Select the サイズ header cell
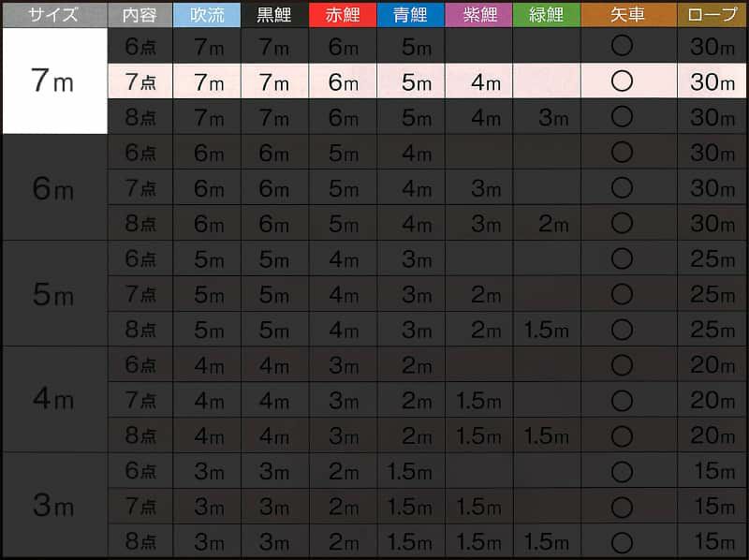 55,15
